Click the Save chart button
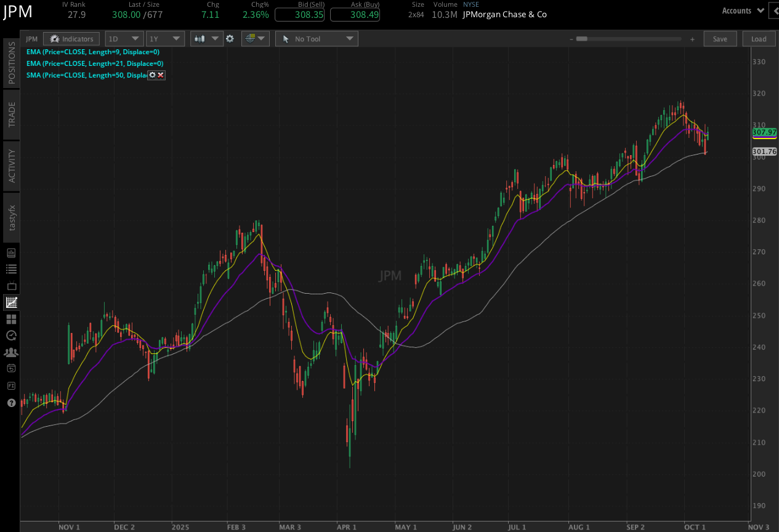779x532 pixels. [720, 39]
